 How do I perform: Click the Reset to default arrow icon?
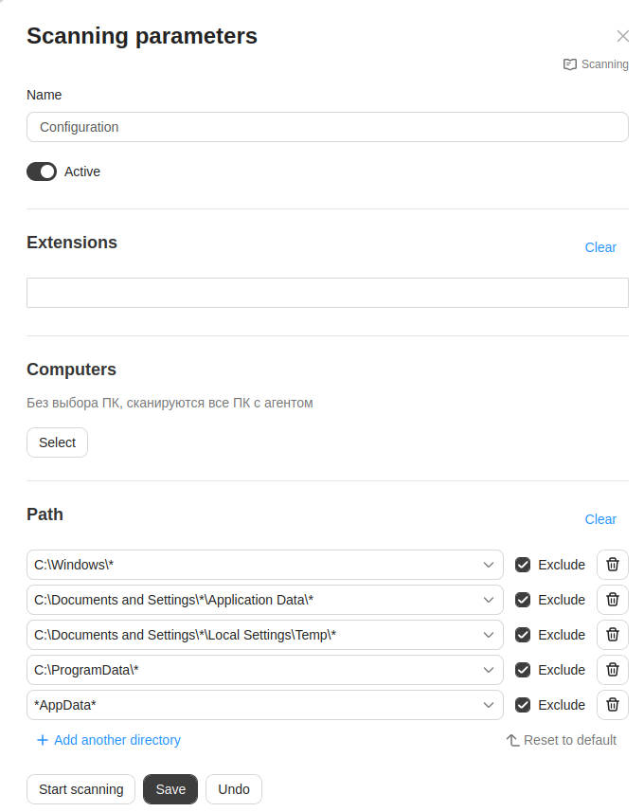click(x=512, y=740)
